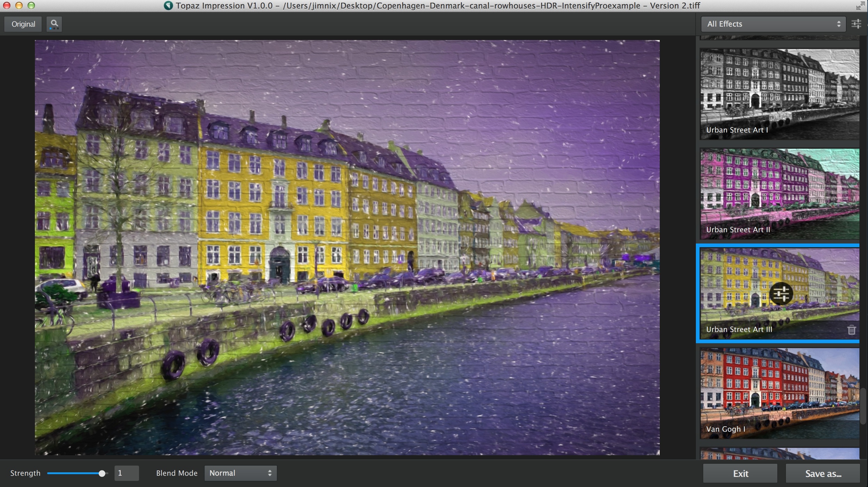The height and width of the screenshot is (487, 868).
Task: Click the red close window button
Action: pyautogui.click(x=7, y=6)
